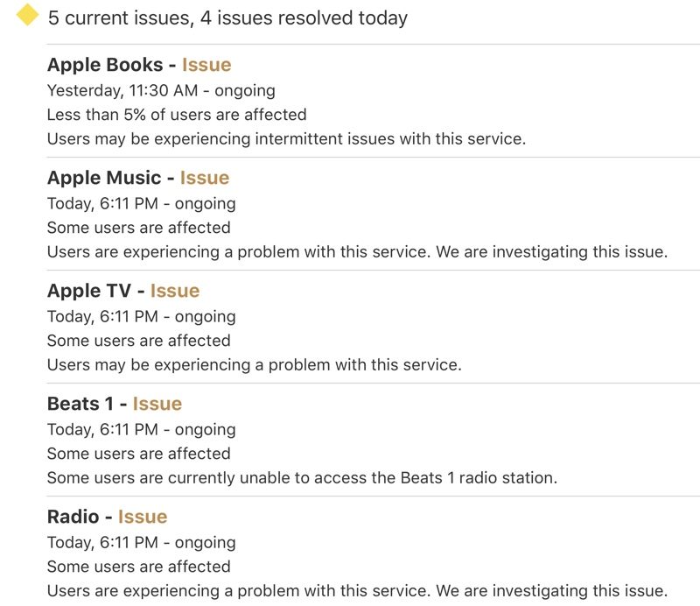The image size is (700, 606).
Task: Click the Apple TV problem description text
Action: pyautogui.click(x=255, y=365)
